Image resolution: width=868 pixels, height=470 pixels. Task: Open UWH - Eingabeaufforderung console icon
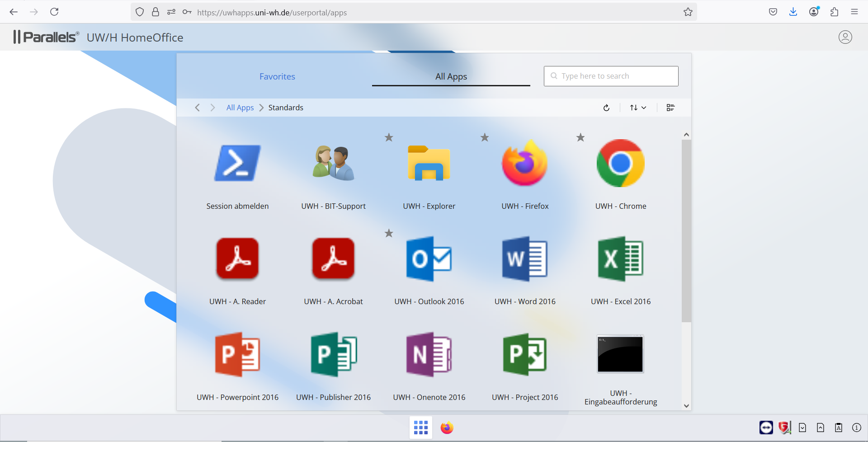coord(621,354)
